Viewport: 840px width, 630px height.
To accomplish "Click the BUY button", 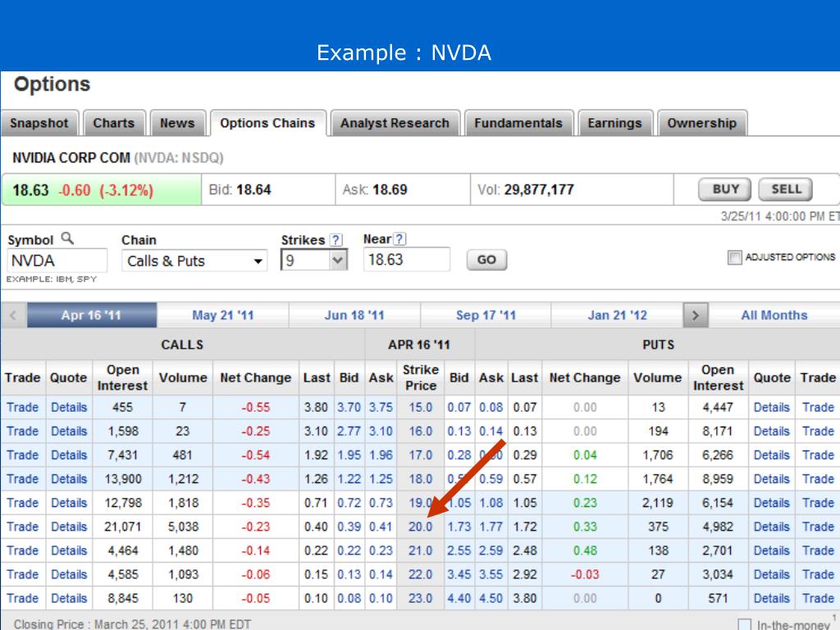I will tap(725, 189).
